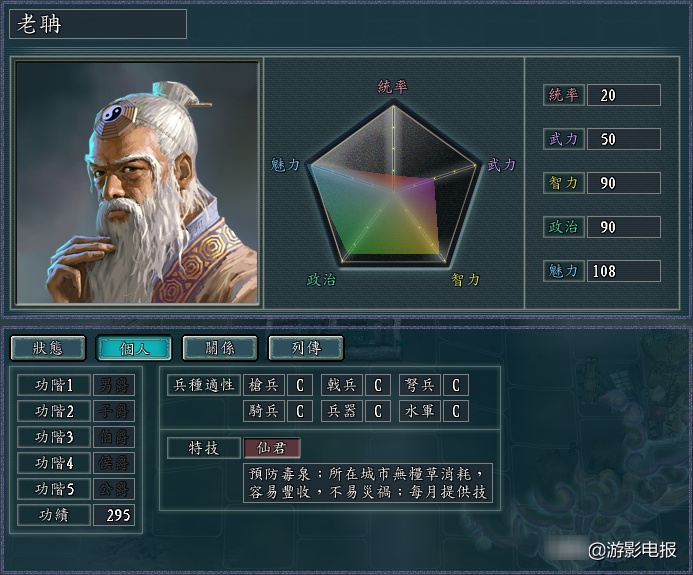Click the 老聃 character portrait
Viewport: 693px width, 575px height.
[x=137, y=183]
